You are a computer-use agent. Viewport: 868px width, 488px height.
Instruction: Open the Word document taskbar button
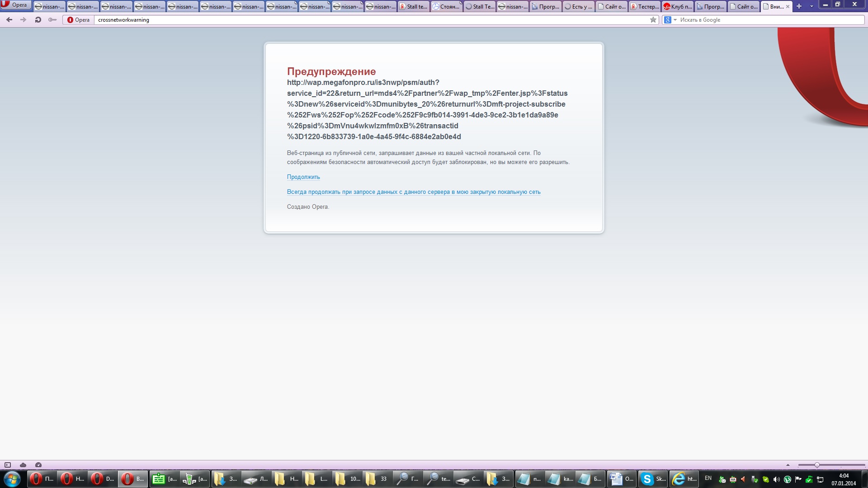click(622, 479)
